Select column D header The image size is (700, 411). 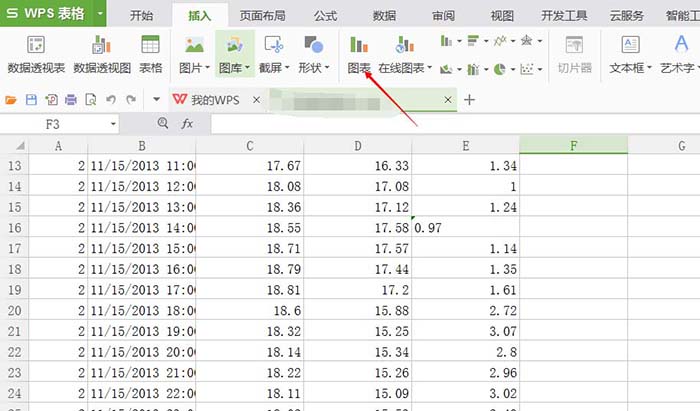[x=357, y=146]
